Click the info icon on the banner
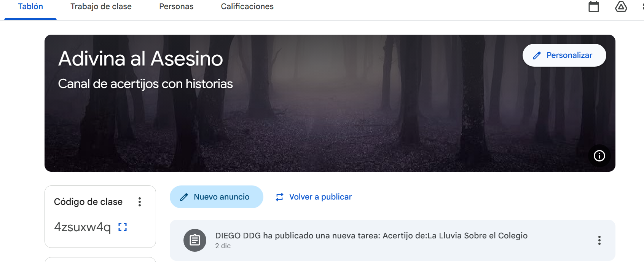This screenshot has height=262, width=644. [599, 156]
